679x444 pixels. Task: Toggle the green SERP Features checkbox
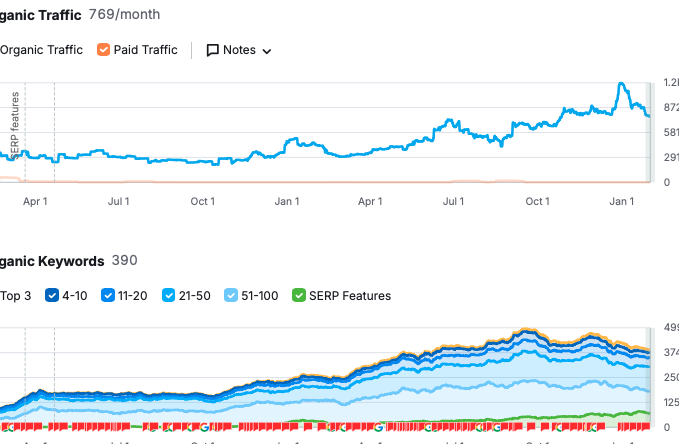coord(299,295)
